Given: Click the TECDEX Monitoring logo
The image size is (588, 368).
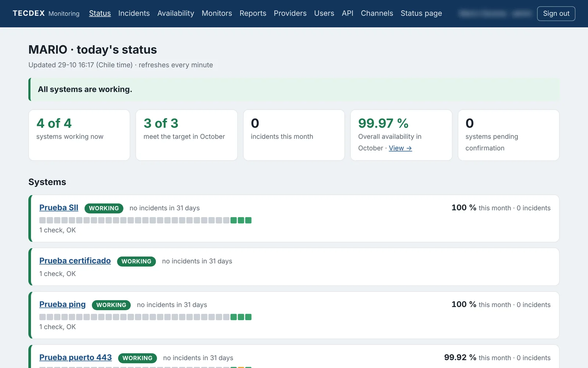Looking at the screenshot, I should click(46, 13).
